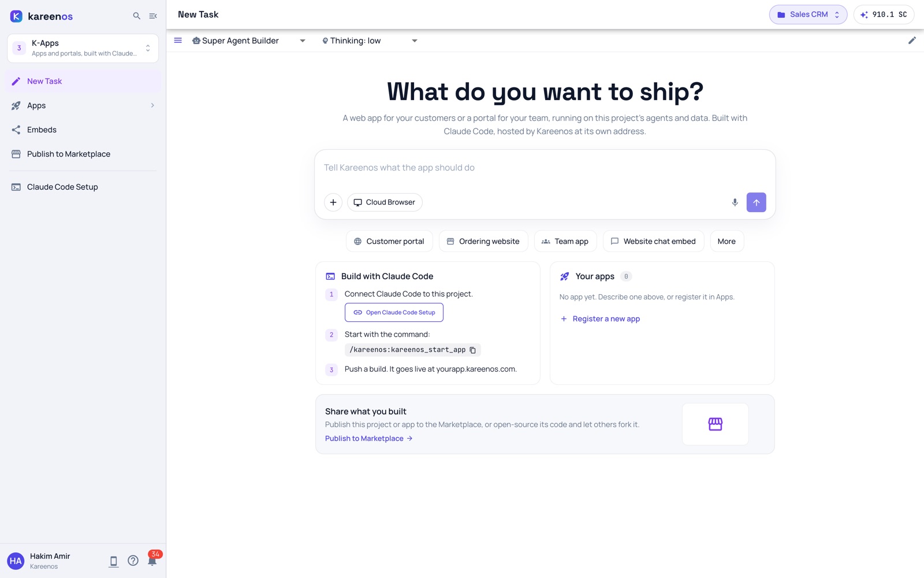The image size is (924, 578).
Task: Open the Sales CRM project switcher
Action: pyautogui.click(x=808, y=14)
